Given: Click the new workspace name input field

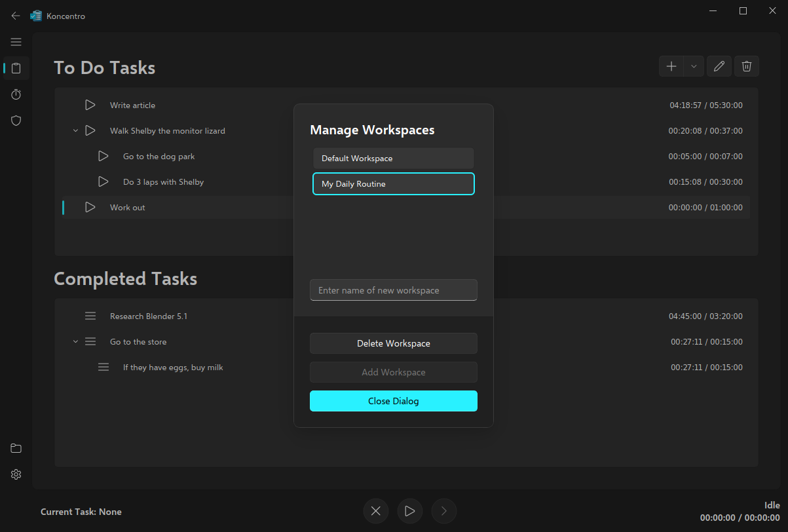Looking at the screenshot, I should tap(393, 290).
